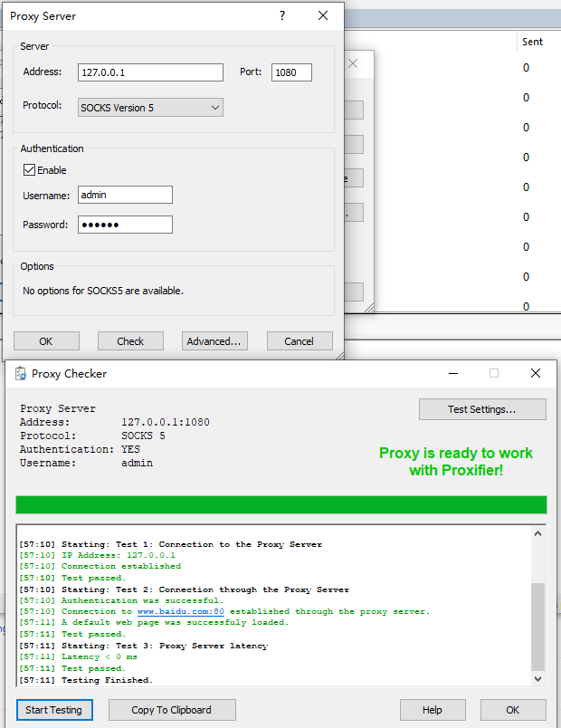The width and height of the screenshot is (561, 728).
Task: Open the Advanced... settings button
Action: coord(214,341)
